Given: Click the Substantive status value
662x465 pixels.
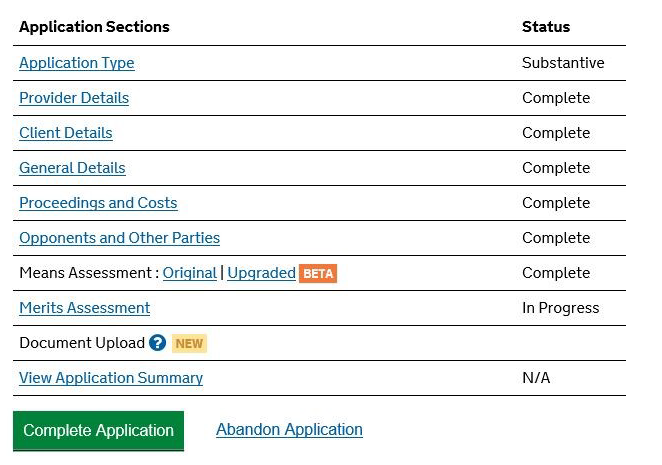Looking at the screenshot, I should tap(563, 63).
